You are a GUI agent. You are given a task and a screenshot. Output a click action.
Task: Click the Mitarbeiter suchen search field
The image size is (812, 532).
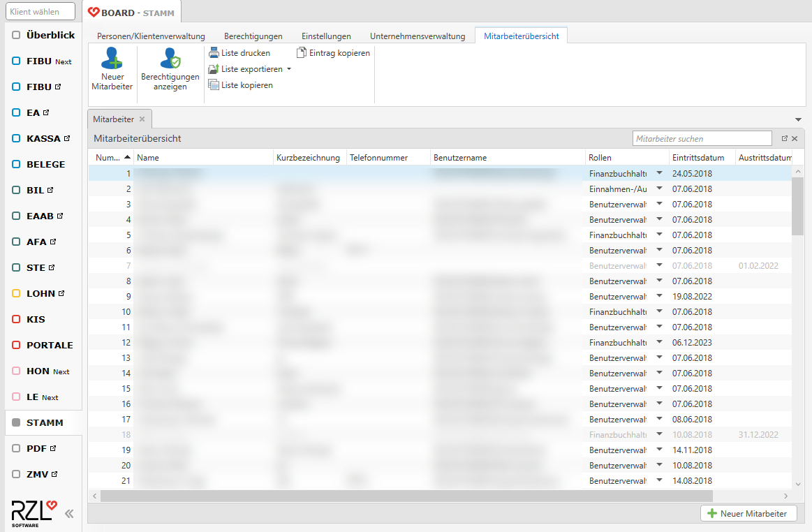pyautogui.click(x=702, y=139)
